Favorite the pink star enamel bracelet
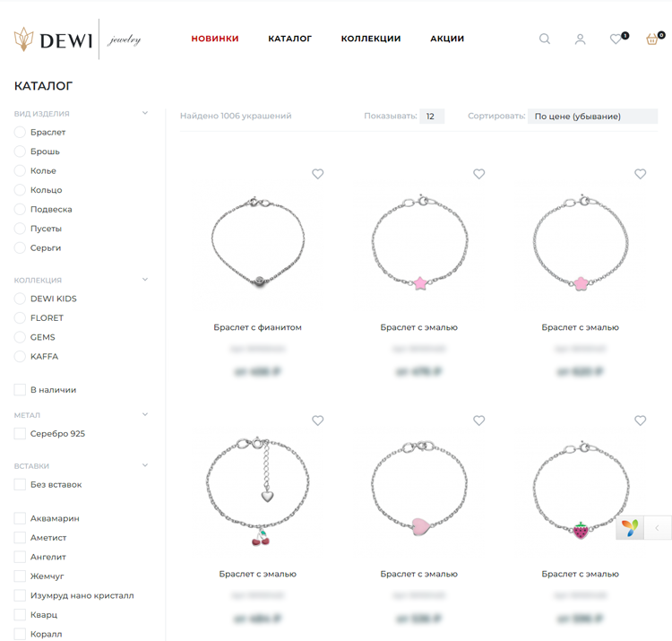The height and width of the screenshot is (641, 672). [x=478, y=174]
